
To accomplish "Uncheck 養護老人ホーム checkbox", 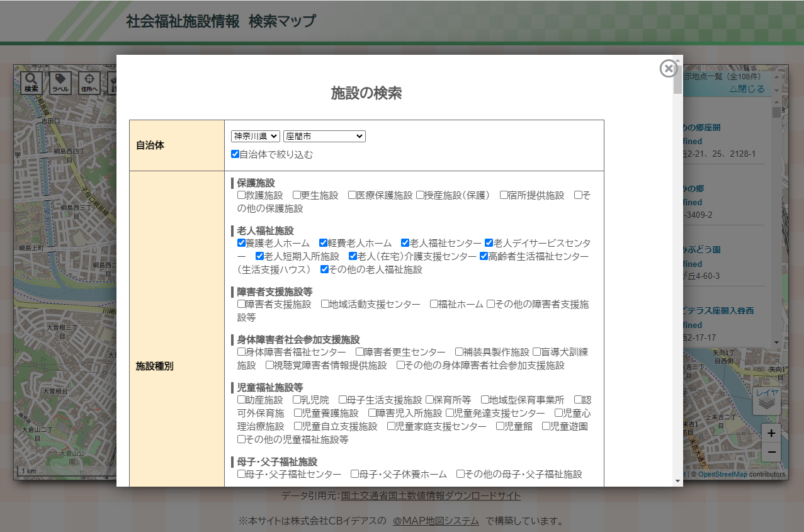I will [x=241, y=243].
